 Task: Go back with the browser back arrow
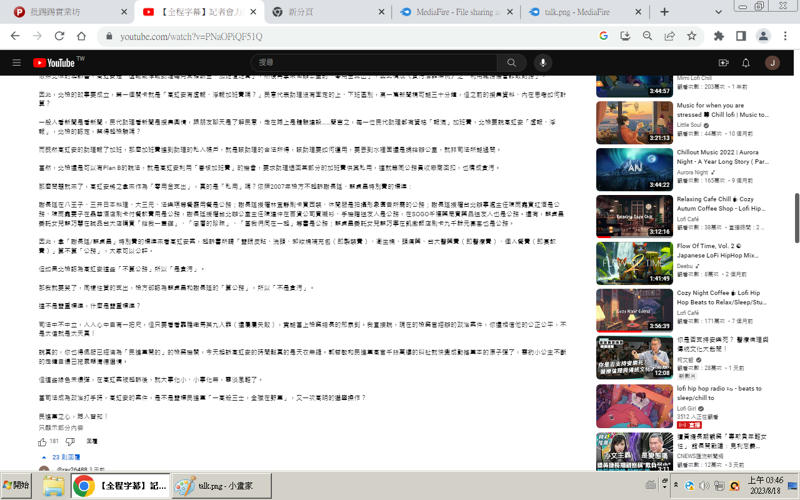[15, 36]
